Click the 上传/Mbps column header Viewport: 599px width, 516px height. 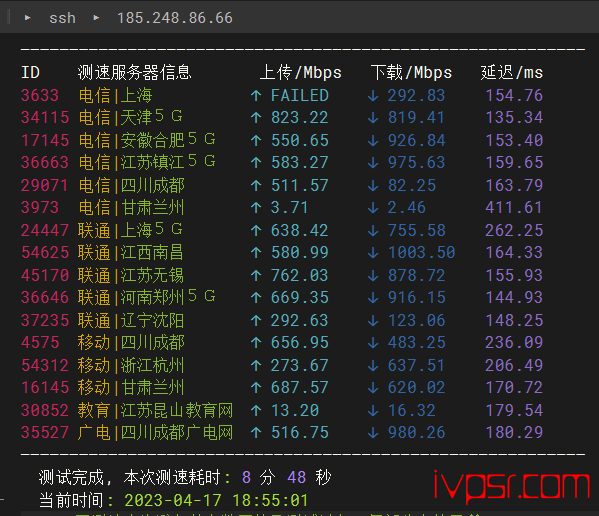pos(301,73)
